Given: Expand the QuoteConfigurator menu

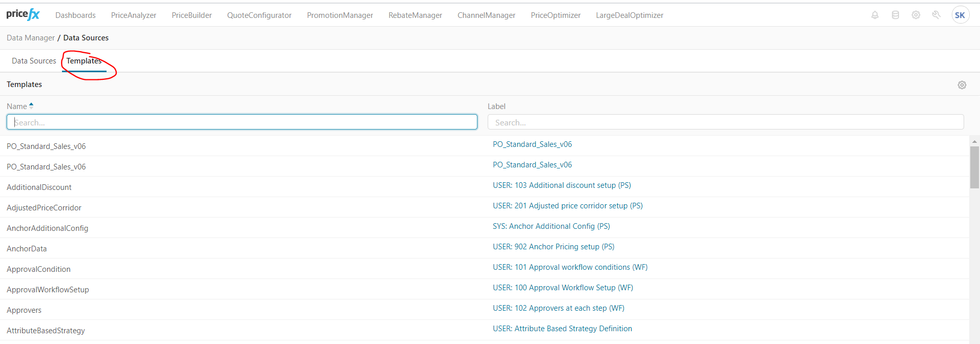Looking at the screenshot, I should (x=259, y=15).
